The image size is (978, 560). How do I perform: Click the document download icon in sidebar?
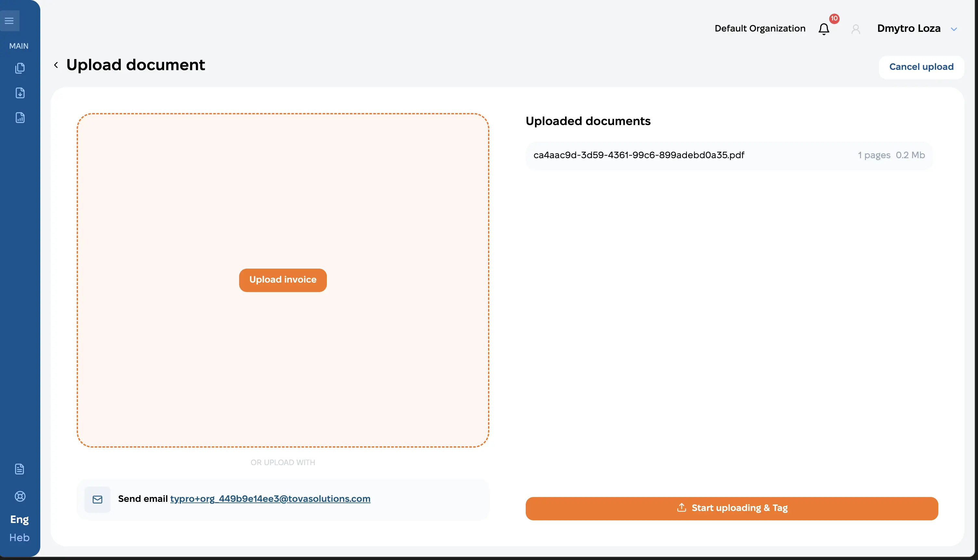[19, 93]
